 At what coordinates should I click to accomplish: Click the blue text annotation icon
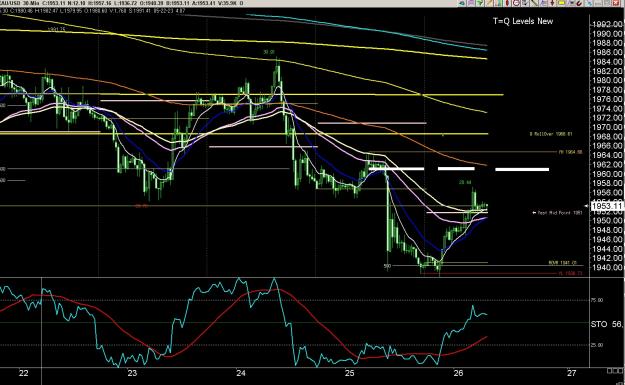543,3
